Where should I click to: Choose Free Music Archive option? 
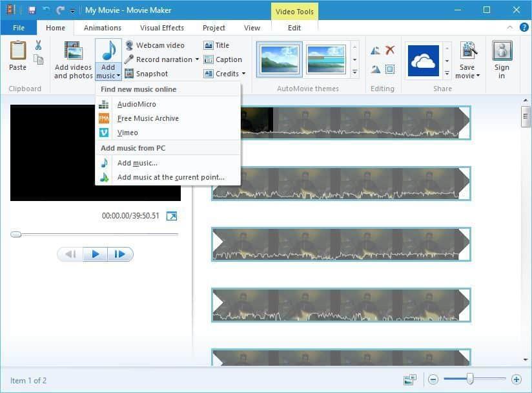click(169, 118)
